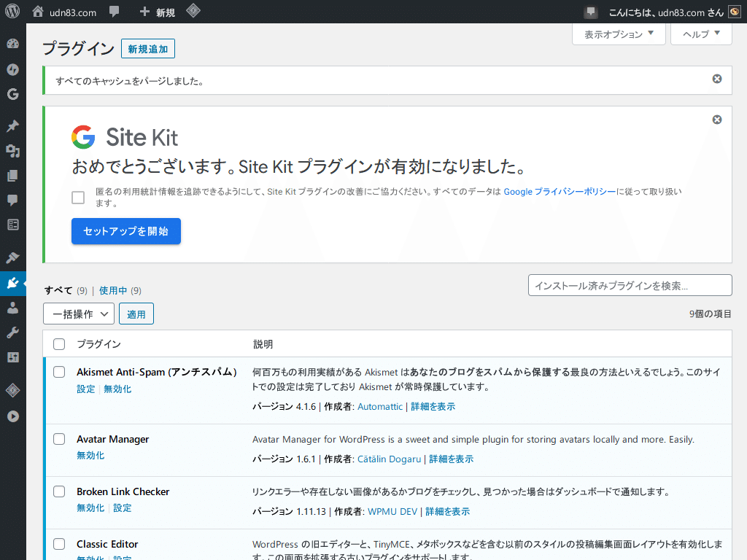Open Comments speech-bubble icon in sidebar
The width and height of the screenshot is (747, 560).
[x=13, y=200]
